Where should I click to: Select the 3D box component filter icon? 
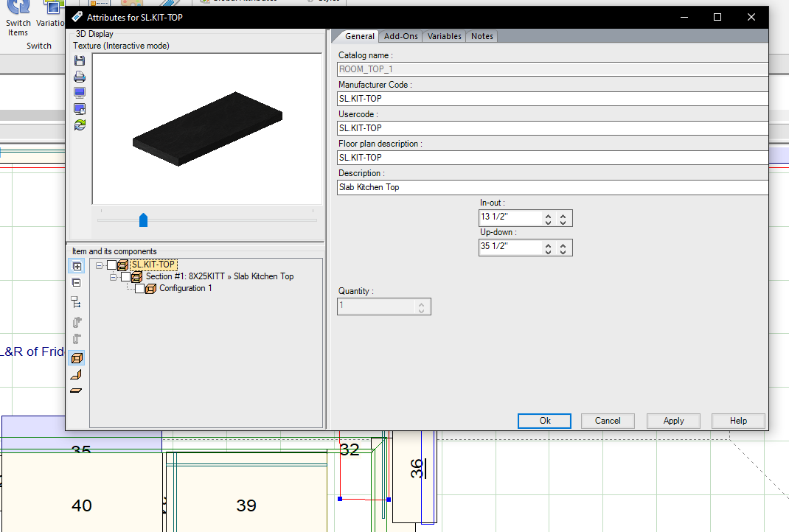click(x=77, y=358)
